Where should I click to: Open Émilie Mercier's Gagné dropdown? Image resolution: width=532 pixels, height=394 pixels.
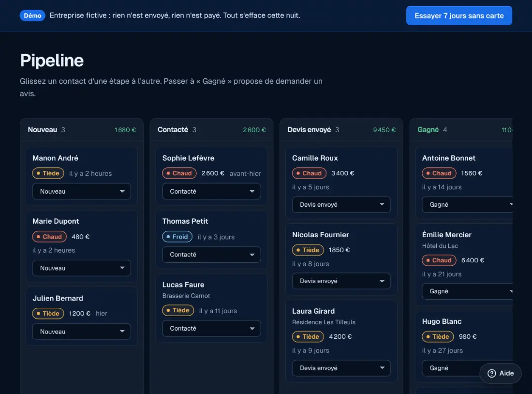(467, 291)
